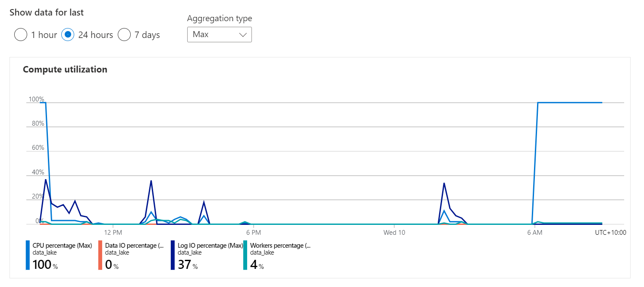Select the Workers percentage legend label

click(280, 246)
